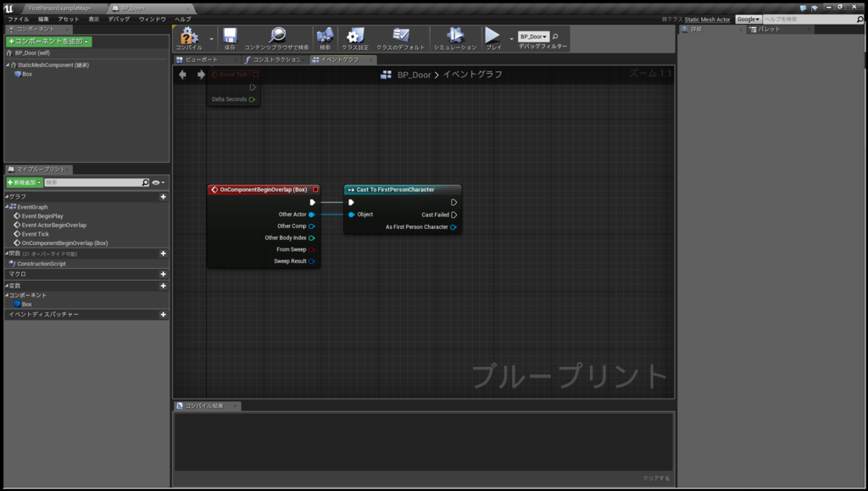The height and width of the screenshot is (491, 868).
Task: Open the ウィンドウ (Window) menu
Action: click(x=153, y=20)
